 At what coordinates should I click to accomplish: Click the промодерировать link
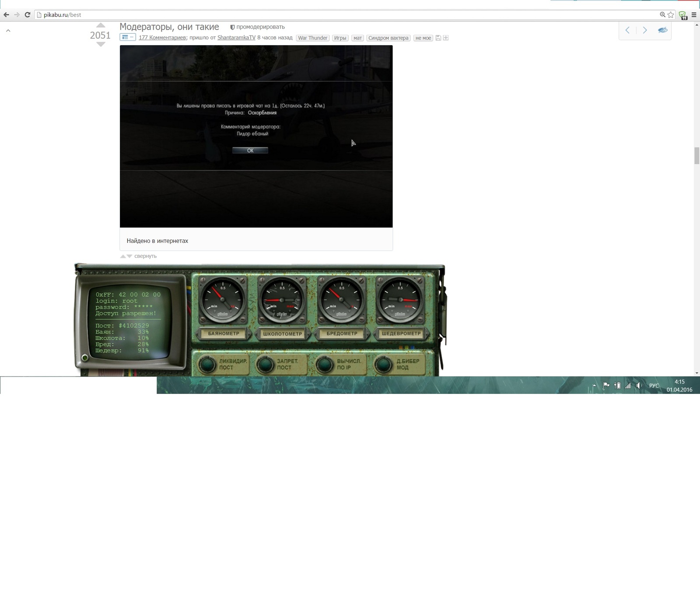pos(260,27)
